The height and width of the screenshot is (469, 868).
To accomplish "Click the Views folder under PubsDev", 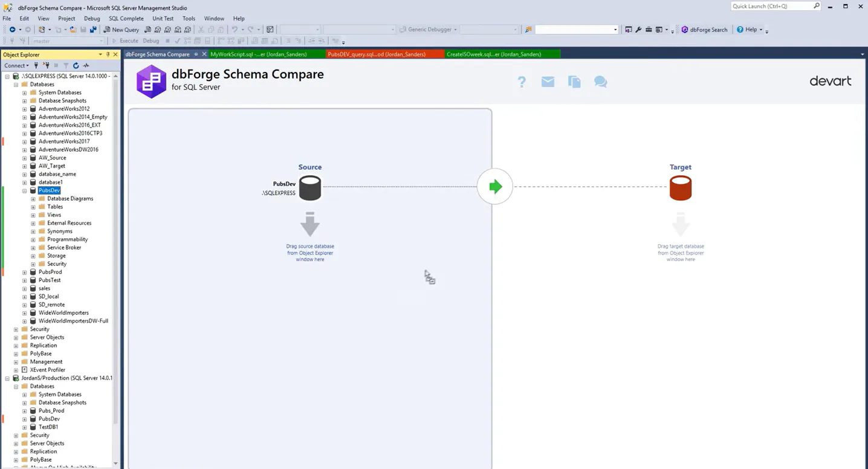I will coord(54,215).
